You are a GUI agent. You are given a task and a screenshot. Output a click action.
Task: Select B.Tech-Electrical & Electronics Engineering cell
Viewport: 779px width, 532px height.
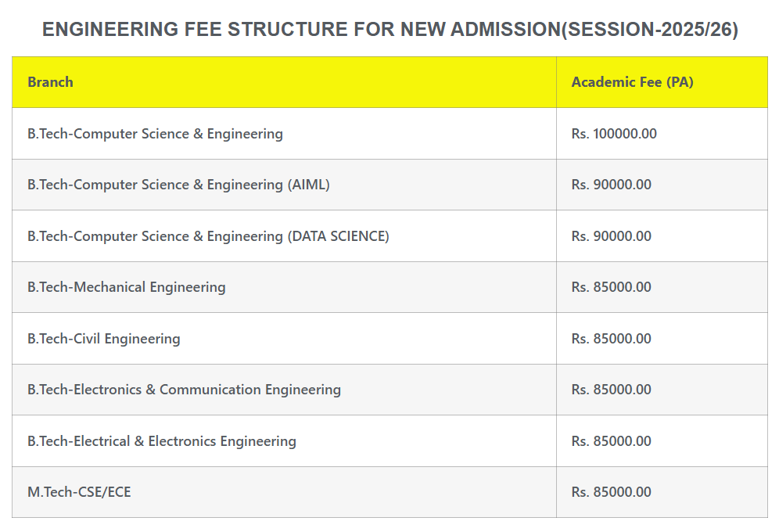161,441
